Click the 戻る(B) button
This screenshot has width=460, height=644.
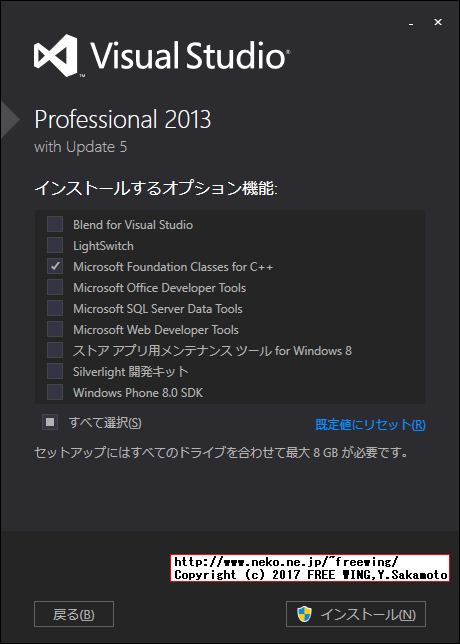(74, 614)
